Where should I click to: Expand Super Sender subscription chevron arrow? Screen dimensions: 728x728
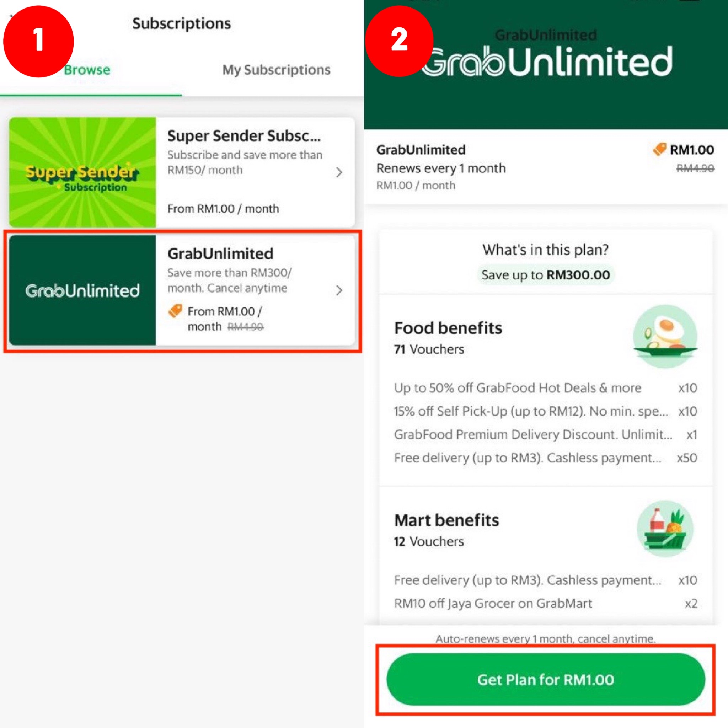point(339,172)
